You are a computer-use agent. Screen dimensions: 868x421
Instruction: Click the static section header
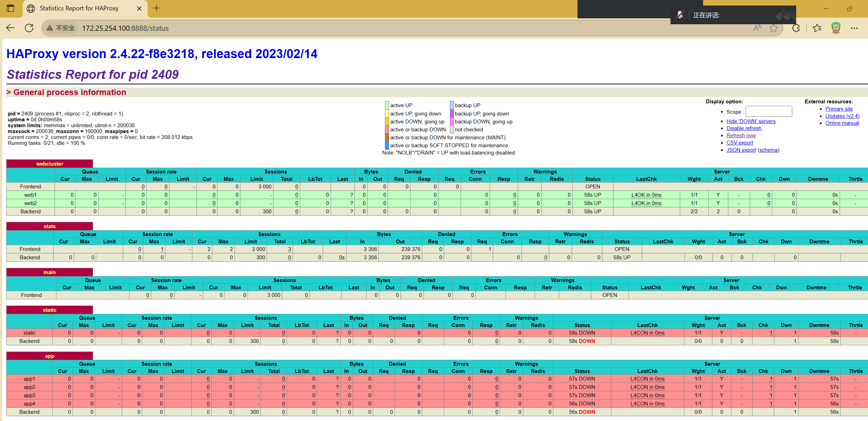tap(49, 310)
